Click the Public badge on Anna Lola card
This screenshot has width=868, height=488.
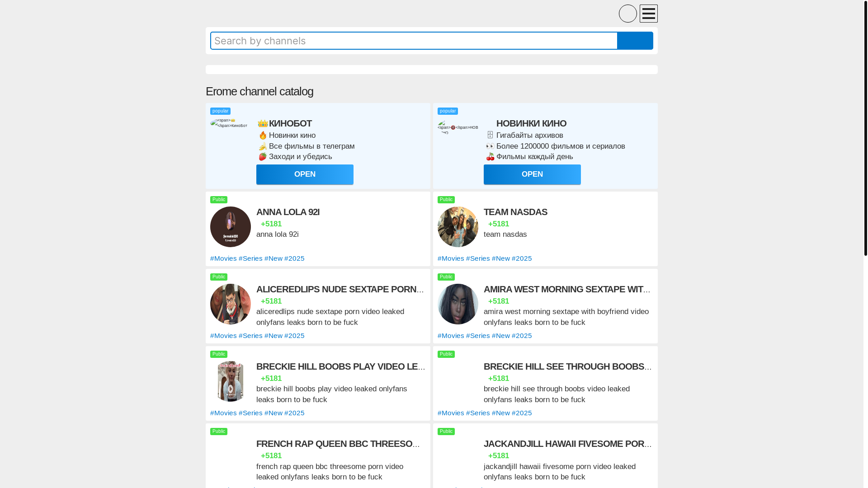pos(219,200)
